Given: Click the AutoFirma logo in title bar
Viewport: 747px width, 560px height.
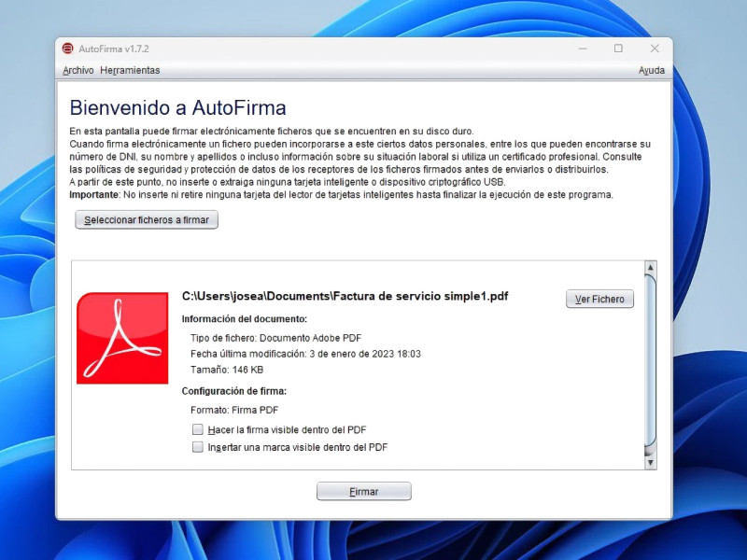Looking at the screenshot, I should tap(67, 49).
